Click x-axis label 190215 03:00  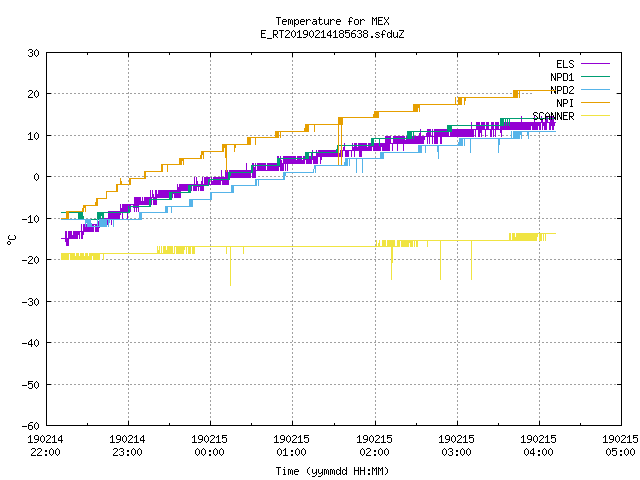(456, 445)
